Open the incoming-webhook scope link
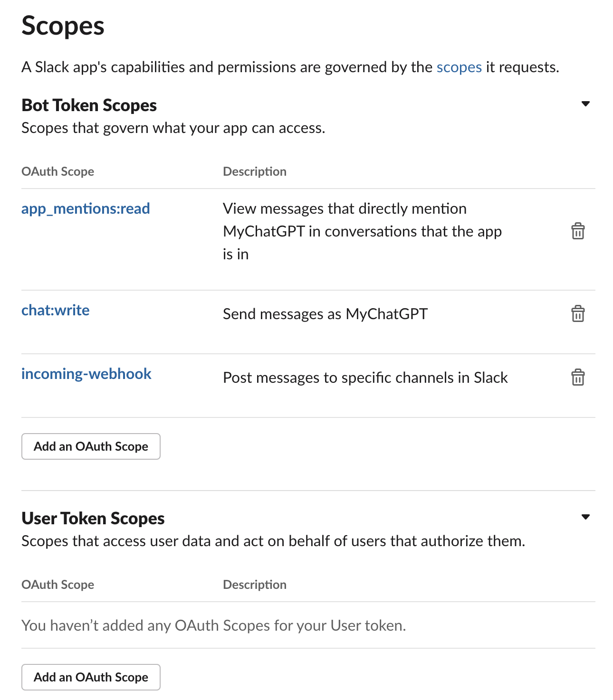Screen dimensions: 613x700 click(86, 374)
